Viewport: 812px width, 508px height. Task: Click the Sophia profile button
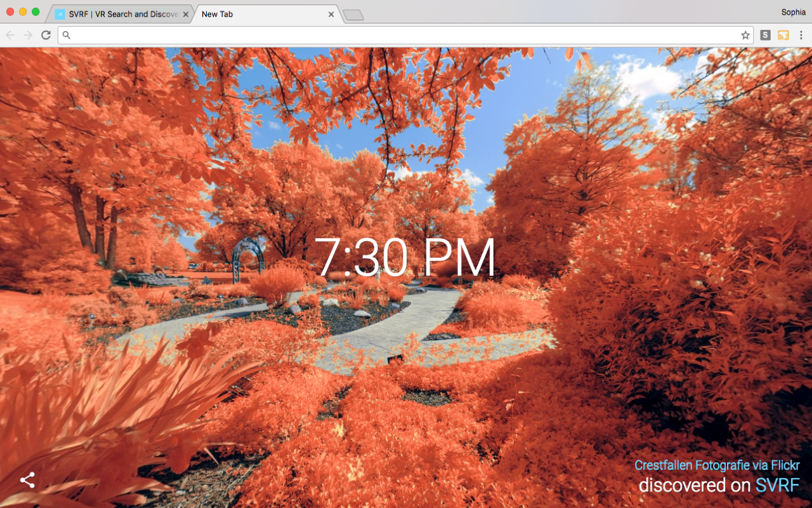[x=793, y=12]
